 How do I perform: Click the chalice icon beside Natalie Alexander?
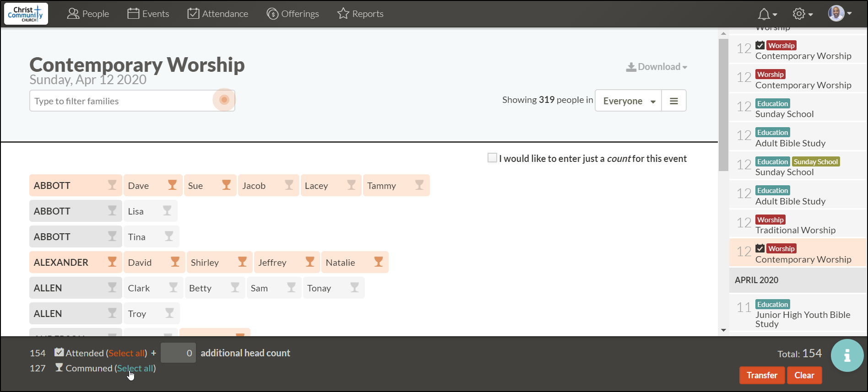coord(378,262)
